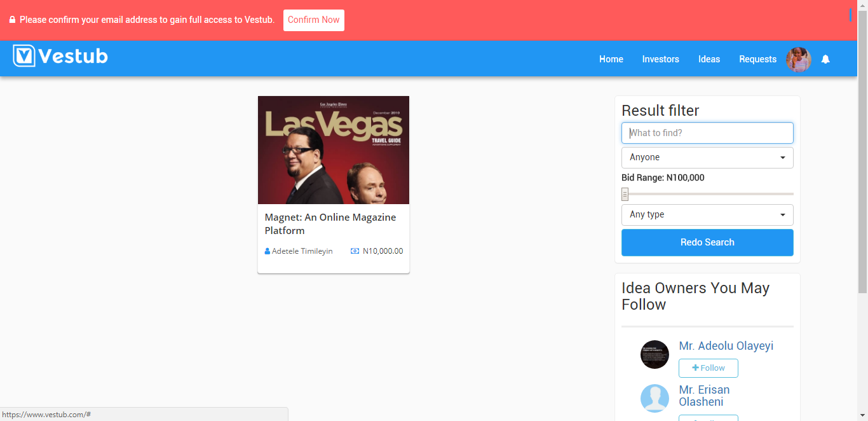Screen dimensions: 868x421
Task: Go to Home in navigation
Action: 611,59
